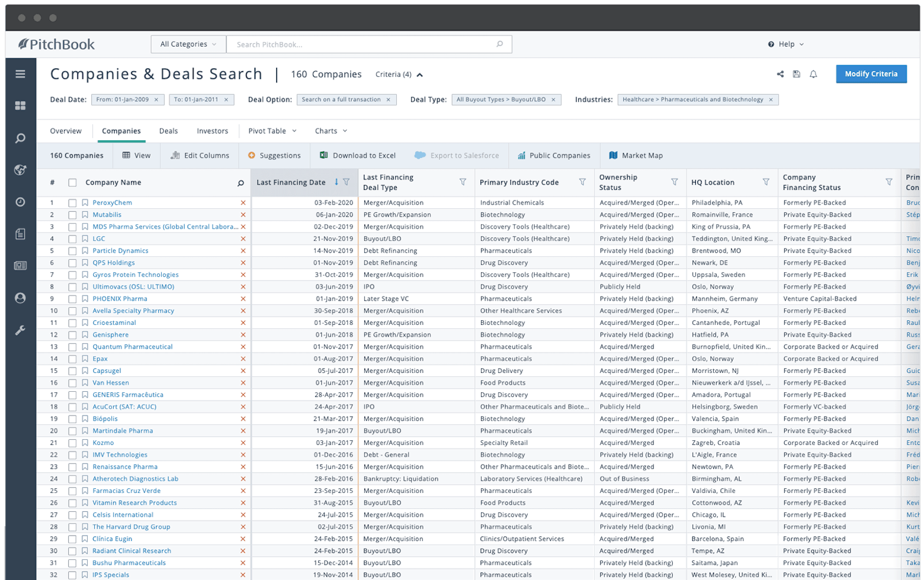This screenshot has height=580, width=924.
Task: Switch to the Investors tab
Action: tap(213, 131)
